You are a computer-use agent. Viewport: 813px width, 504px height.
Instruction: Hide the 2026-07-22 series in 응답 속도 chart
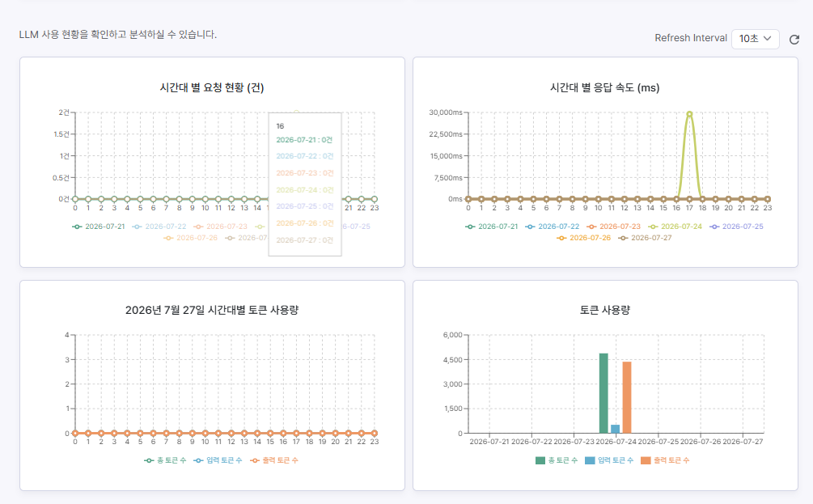click(x=553, y=227)
